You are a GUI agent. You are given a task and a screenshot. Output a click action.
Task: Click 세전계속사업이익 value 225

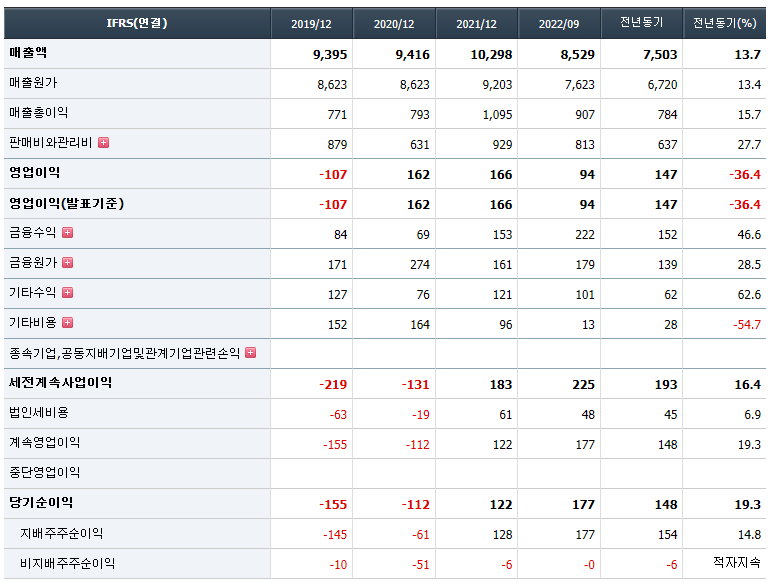583,385
